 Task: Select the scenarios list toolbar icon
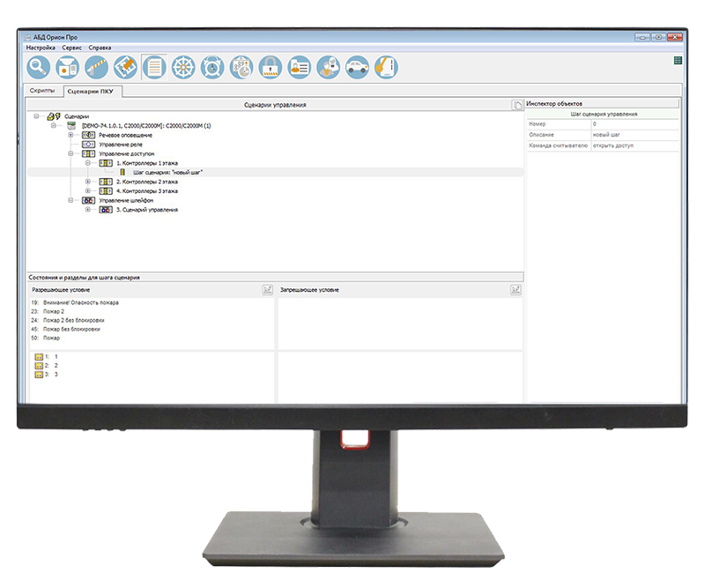(x=154, y=67)
